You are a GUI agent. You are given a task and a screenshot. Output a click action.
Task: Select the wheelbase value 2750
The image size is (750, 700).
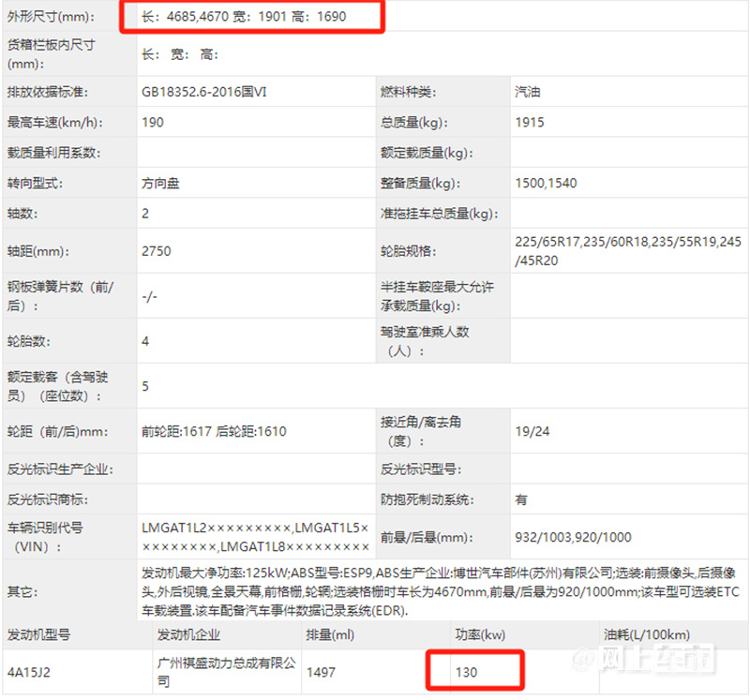(156, 251)
